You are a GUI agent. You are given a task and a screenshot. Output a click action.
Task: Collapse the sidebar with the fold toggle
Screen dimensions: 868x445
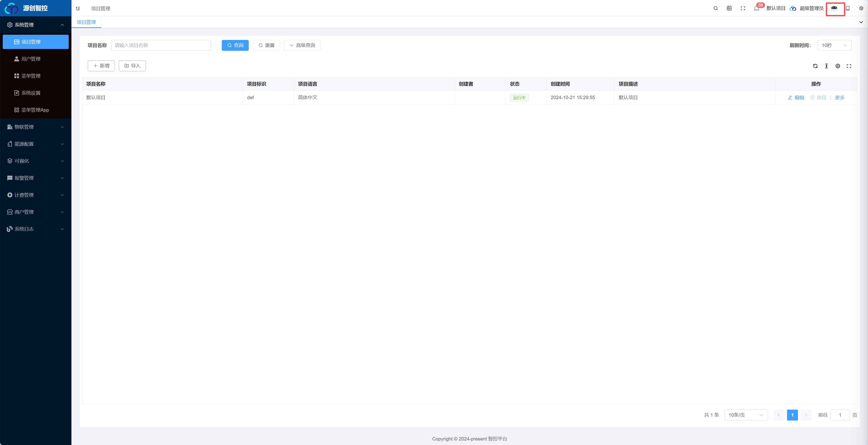click(78, 8)
